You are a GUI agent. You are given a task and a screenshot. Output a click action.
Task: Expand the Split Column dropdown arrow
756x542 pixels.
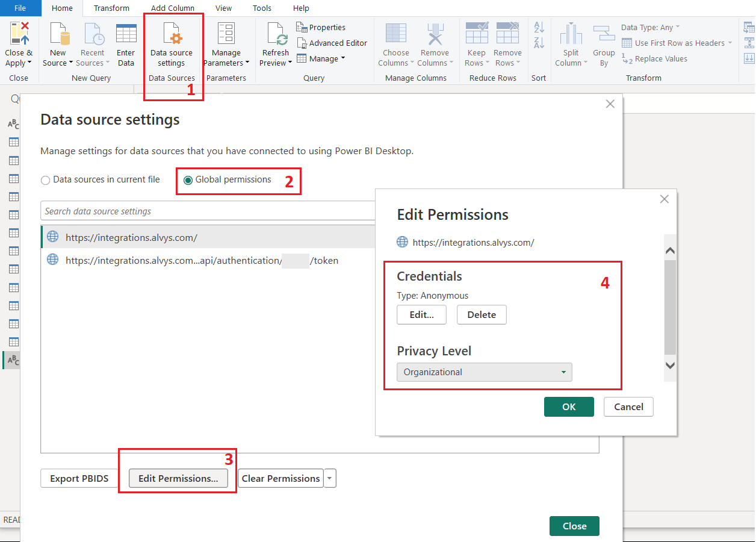coord(585,63)
